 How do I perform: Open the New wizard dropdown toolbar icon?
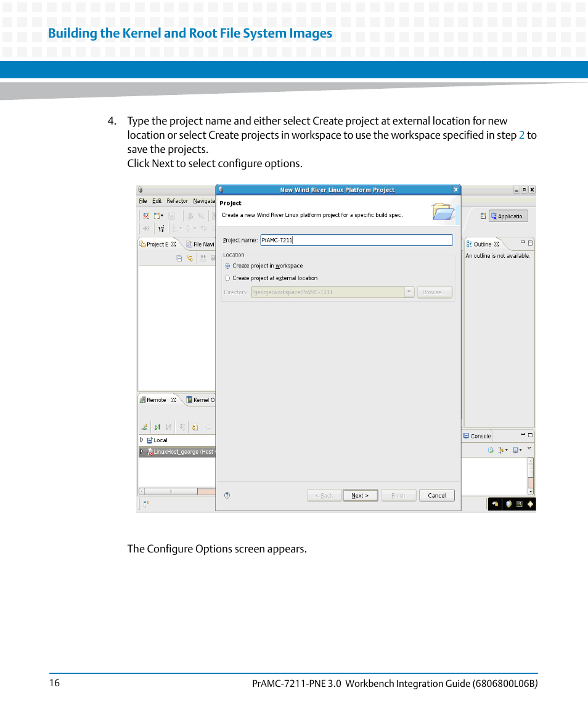[158, 216]
